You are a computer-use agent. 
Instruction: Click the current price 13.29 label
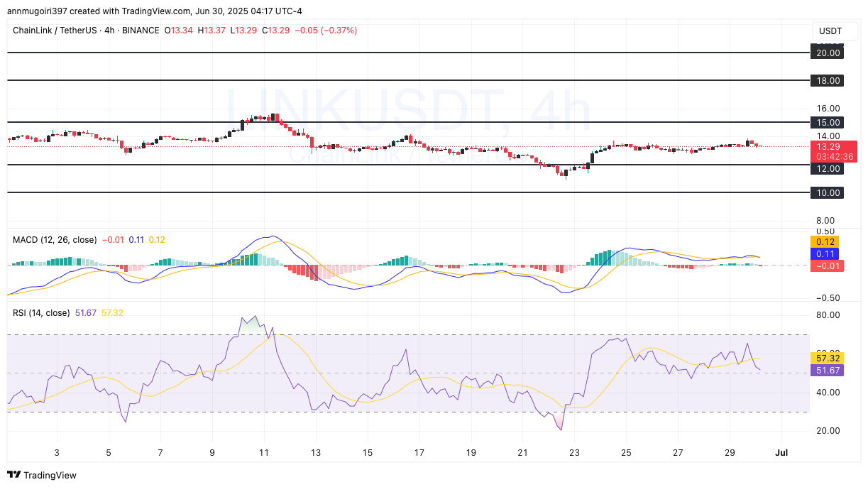click(828, 146)
